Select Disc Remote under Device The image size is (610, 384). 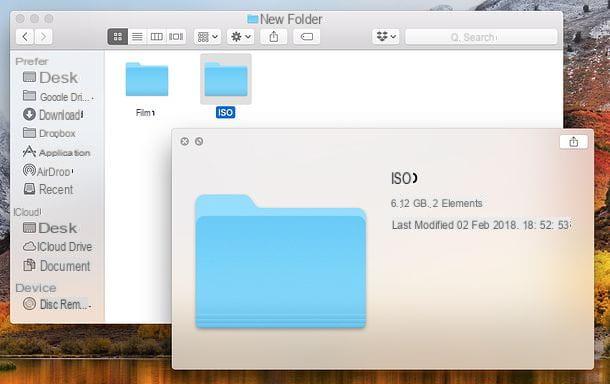coord(57,304)
